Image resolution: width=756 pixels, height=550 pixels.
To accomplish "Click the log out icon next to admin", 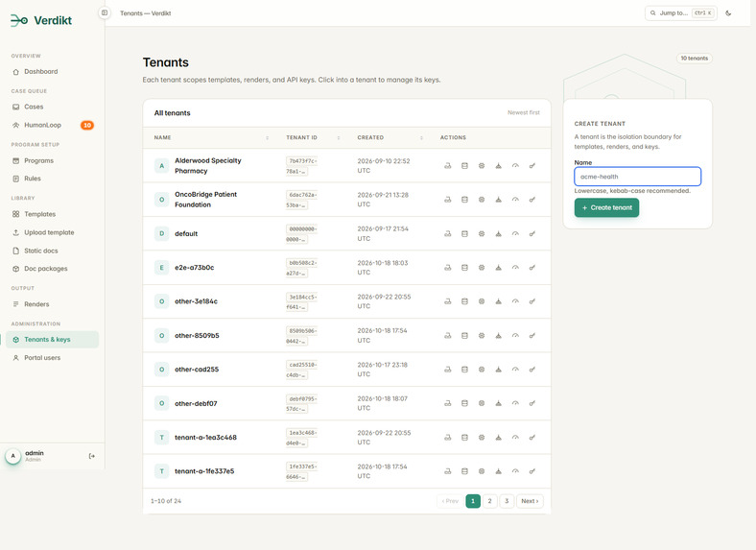I will pos(91,456).
